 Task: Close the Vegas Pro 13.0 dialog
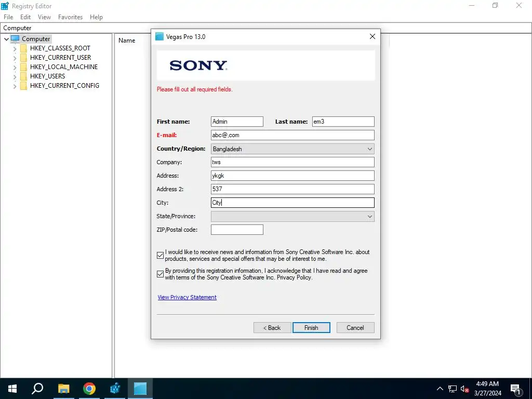(x=372, y=37)
